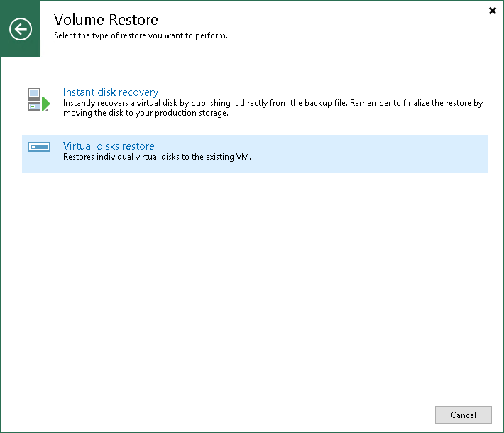Close the Volume Restore window with X

[x=493, y=11]
